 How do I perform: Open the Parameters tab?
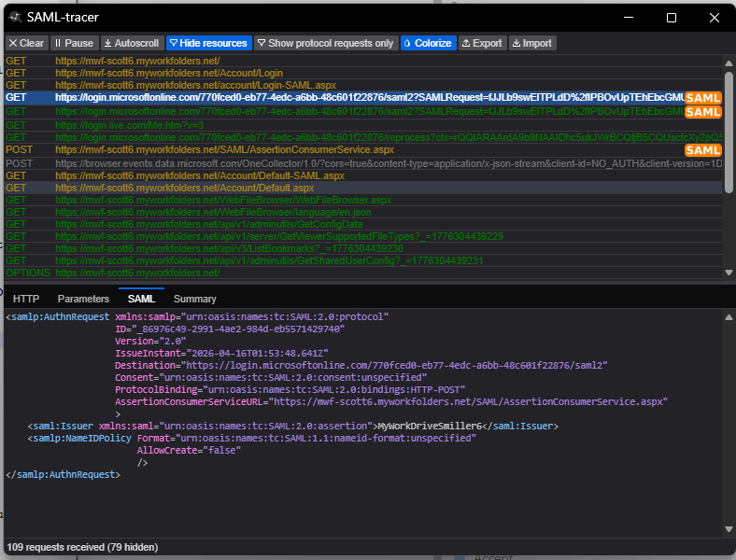pos(83,299)
